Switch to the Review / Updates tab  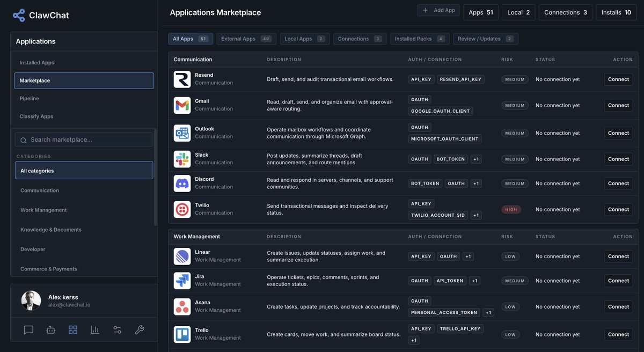(486, 39)
